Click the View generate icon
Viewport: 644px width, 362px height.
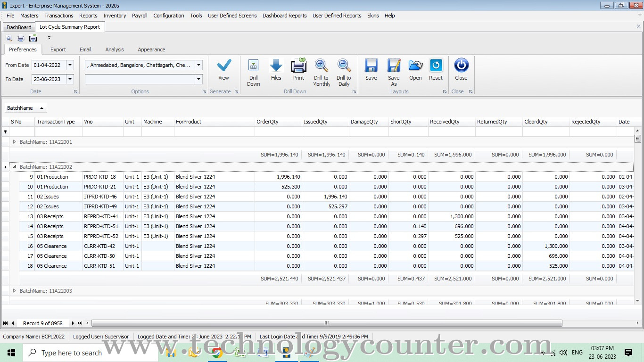[224, 65]
